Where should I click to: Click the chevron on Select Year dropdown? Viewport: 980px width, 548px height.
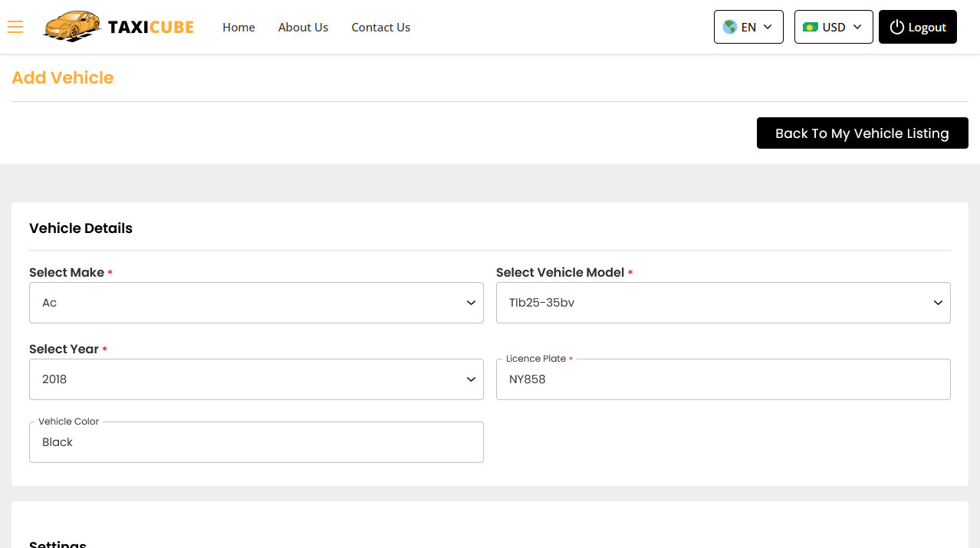coord(471,379)
